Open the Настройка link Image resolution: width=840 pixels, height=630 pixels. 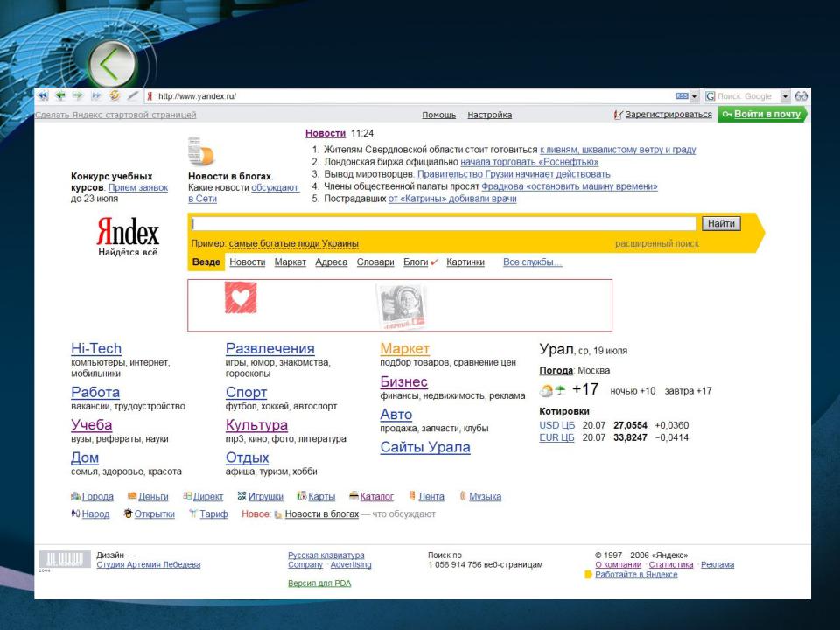tap(490, 115)
